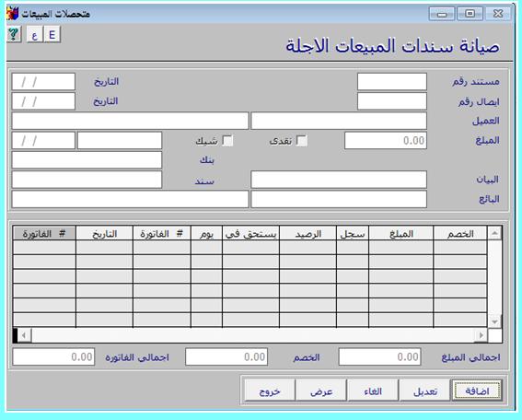The width and height of the screenshot is (522, 420).
Task: Click the grid scroll up arrow
Action: tap(494, 233)
